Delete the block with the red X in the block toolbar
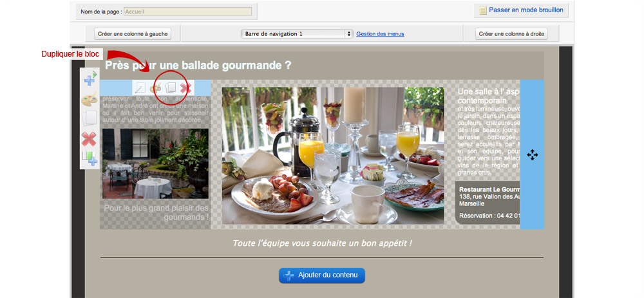Screen dimensions: 644x298 pyautogui.click(x=185, y=88)
